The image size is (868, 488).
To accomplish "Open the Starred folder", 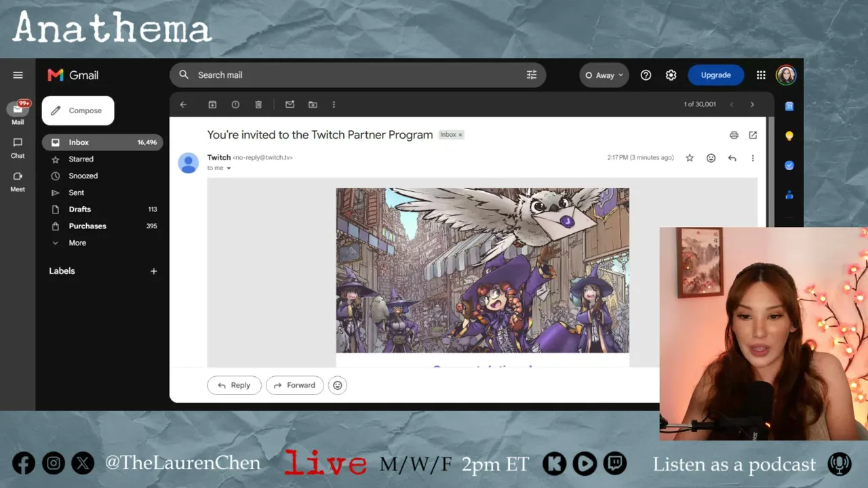I will pyautogui.click(x=103, y=159).
